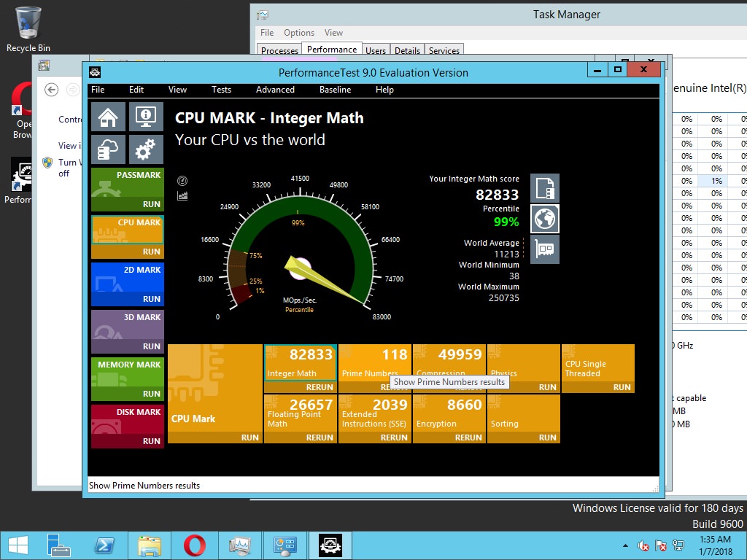Run the CPU Single Threaded test
Viewport: 747px width, 560px height.
[622, 387]
